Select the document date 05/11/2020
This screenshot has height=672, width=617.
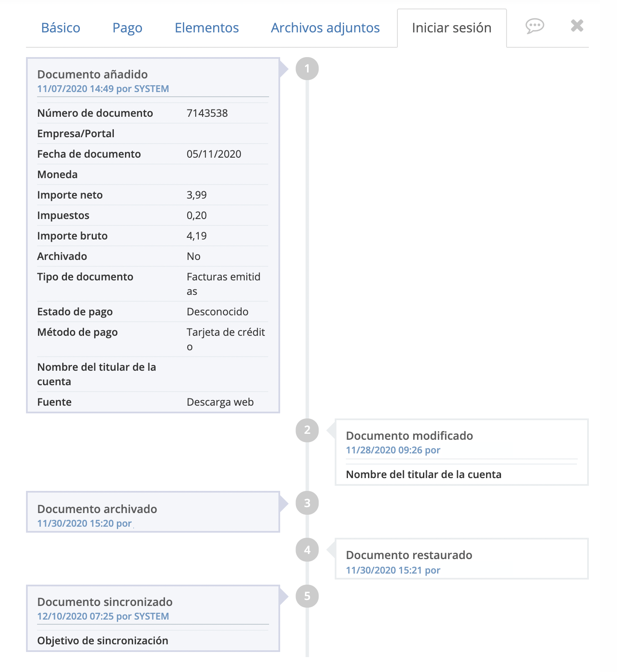[x=214, y=154]
